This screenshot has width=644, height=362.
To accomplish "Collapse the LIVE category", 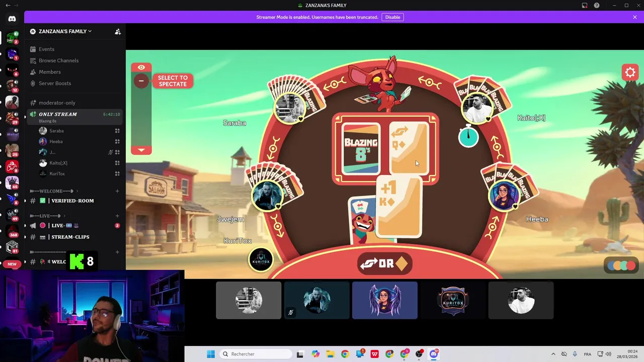I will pyautogui.click(x=47, y=216).
